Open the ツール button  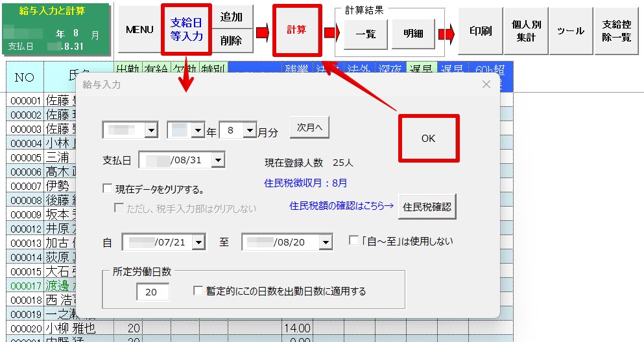point(571,30)
